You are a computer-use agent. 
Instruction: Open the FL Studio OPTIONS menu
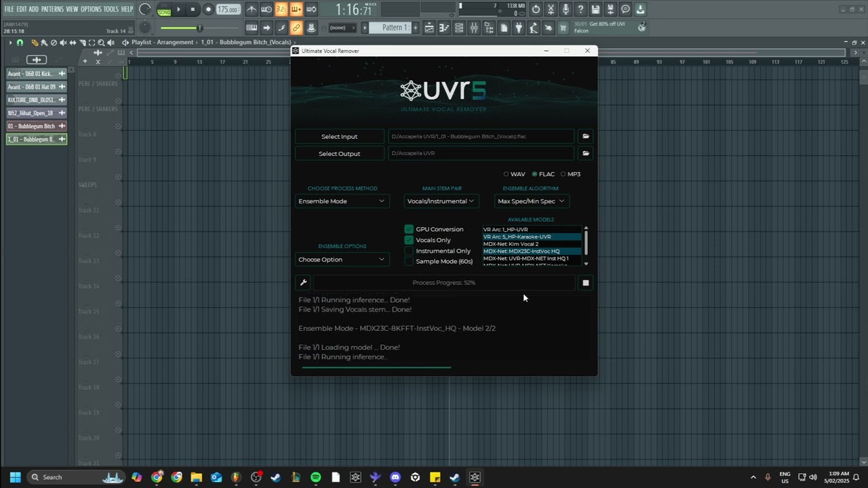91,9
